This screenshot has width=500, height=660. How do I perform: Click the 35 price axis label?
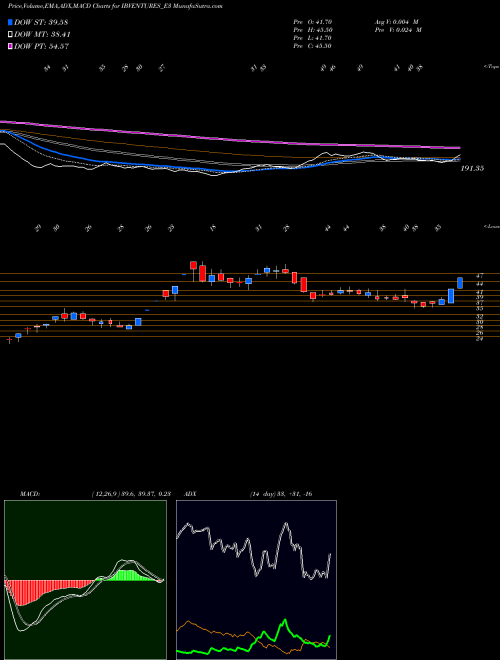pos(479,308)
